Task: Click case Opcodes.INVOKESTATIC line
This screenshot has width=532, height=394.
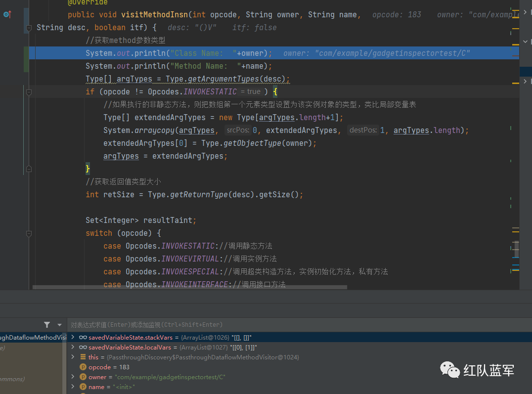Action: coord(187,246)
